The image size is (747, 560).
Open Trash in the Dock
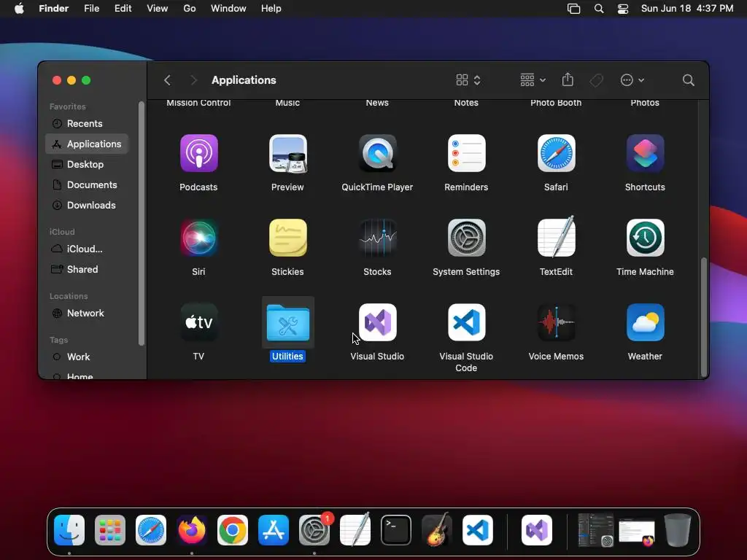click(x=678, y=530)
